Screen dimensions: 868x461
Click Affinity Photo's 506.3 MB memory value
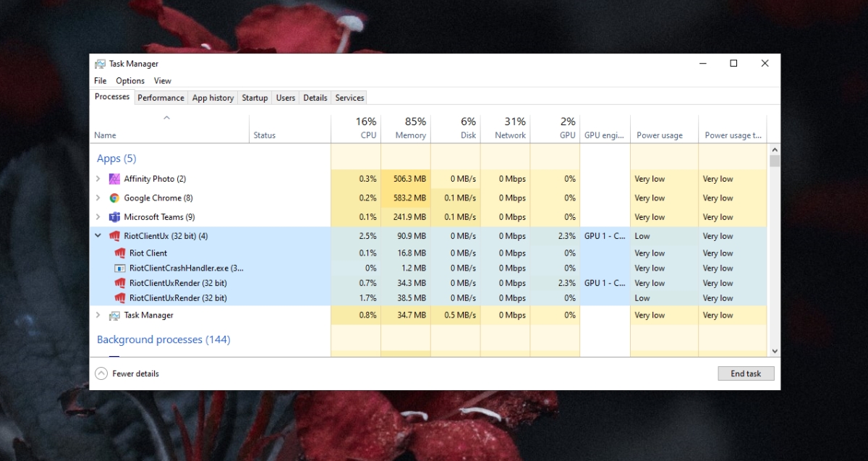[409, 179]
